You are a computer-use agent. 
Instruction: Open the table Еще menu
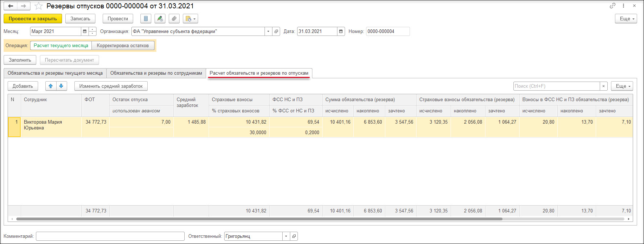pyautogui.click(x=622, y=86)
